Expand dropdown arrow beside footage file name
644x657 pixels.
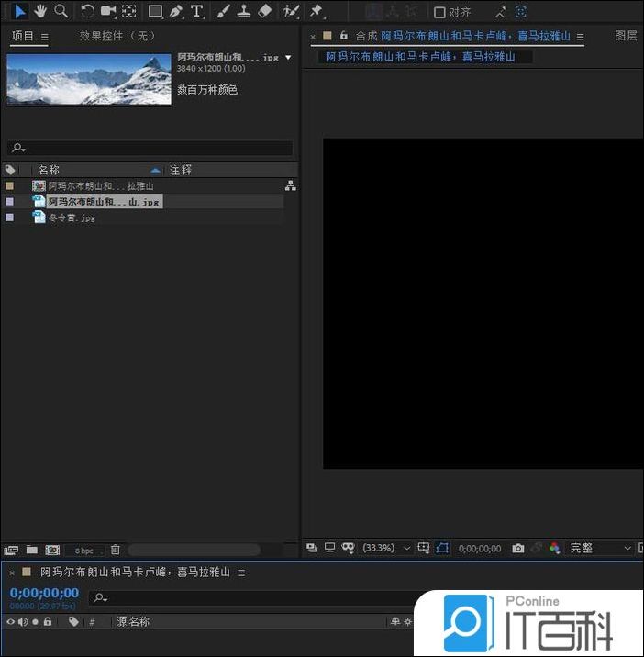(x=289, y=57)
